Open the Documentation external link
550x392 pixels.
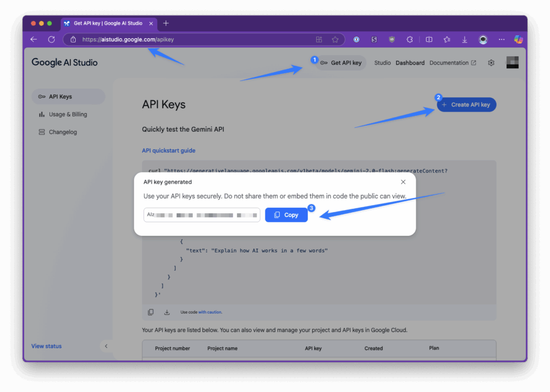pyautogui.click(x=452, y=63)
